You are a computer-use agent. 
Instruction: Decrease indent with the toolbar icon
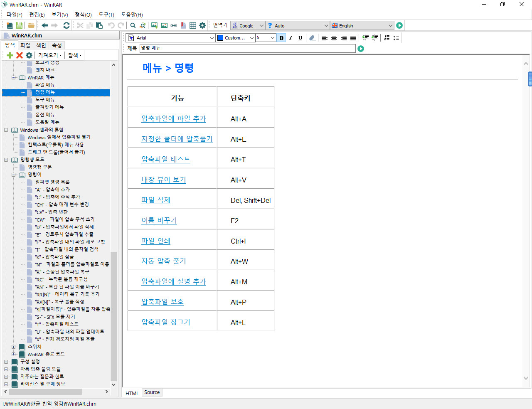tap(375, 38)
